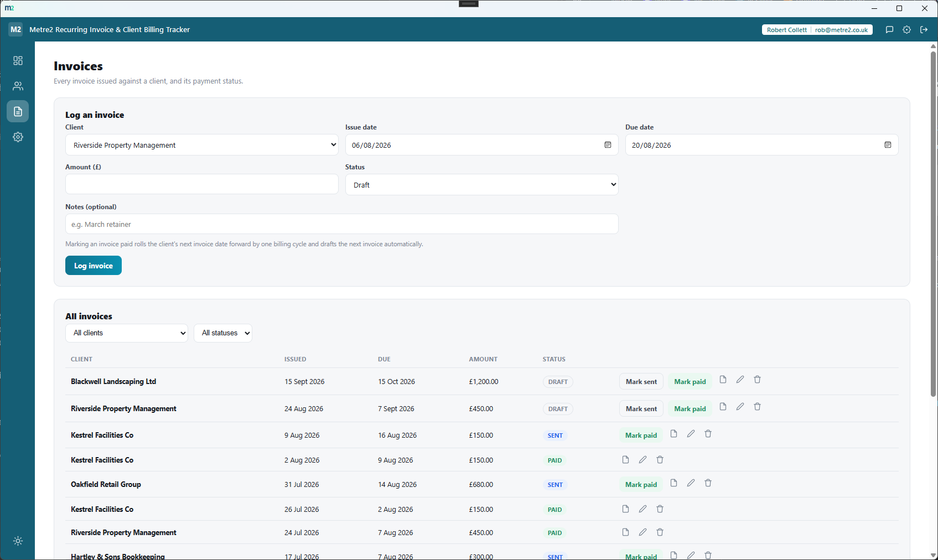Toggle light/dark theme sun icon
The height and width of the screenshot is (560, 938).
(18, 541)
